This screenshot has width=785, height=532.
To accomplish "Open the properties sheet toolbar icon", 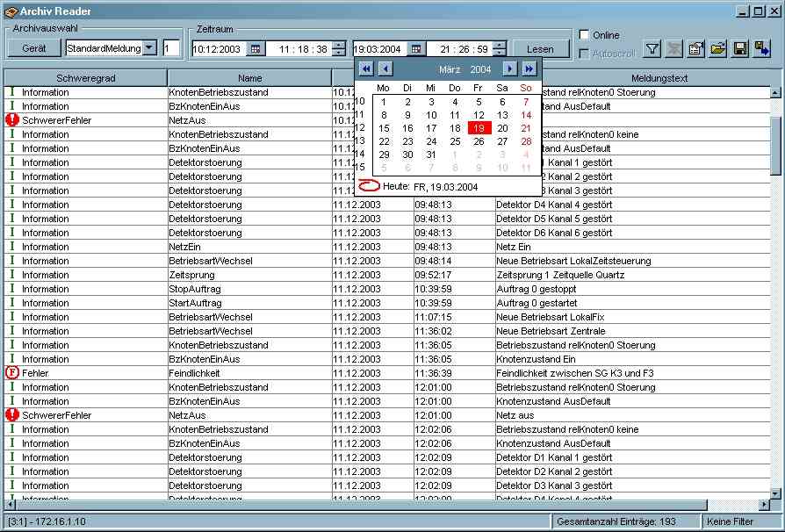I will tap(696, 49).
